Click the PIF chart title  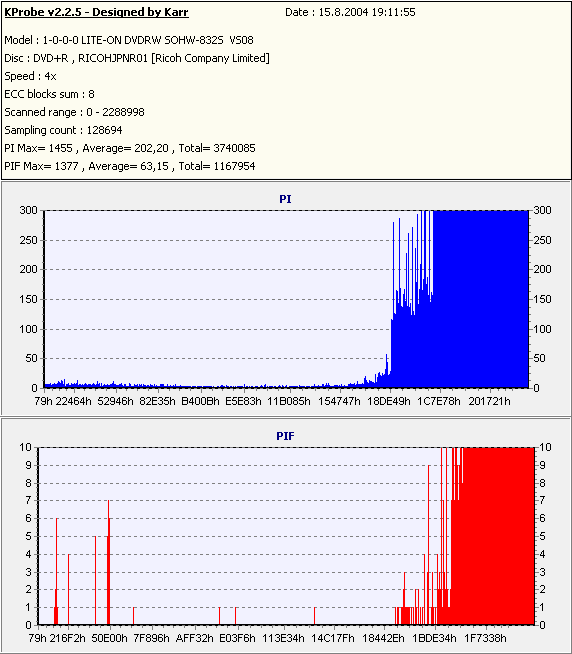point(285,436)
